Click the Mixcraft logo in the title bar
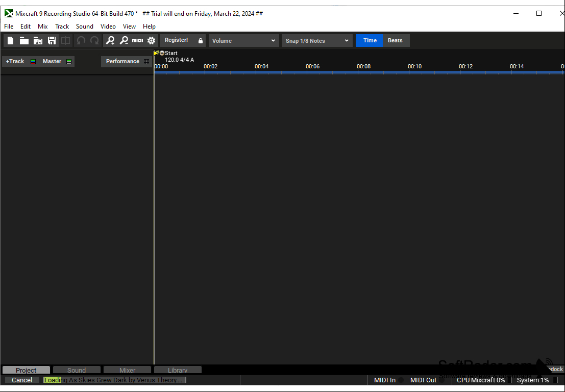Screen dimensions: 565x392 coord(9,14)
